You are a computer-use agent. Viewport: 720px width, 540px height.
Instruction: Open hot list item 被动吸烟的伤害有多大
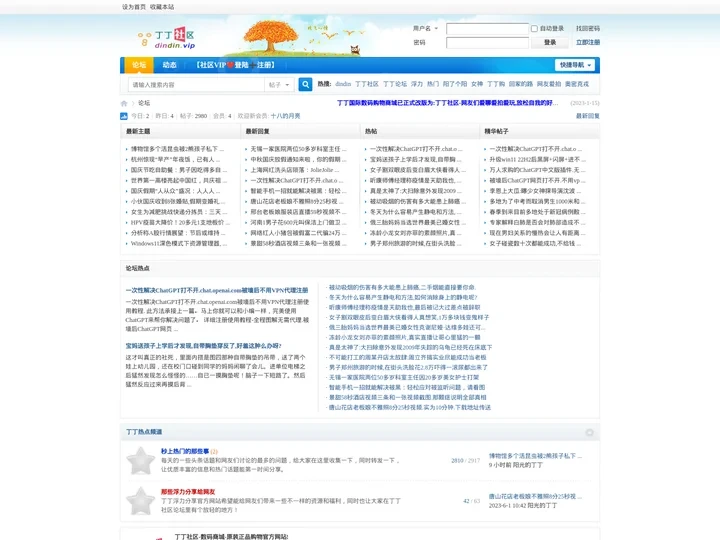point(402,287)
